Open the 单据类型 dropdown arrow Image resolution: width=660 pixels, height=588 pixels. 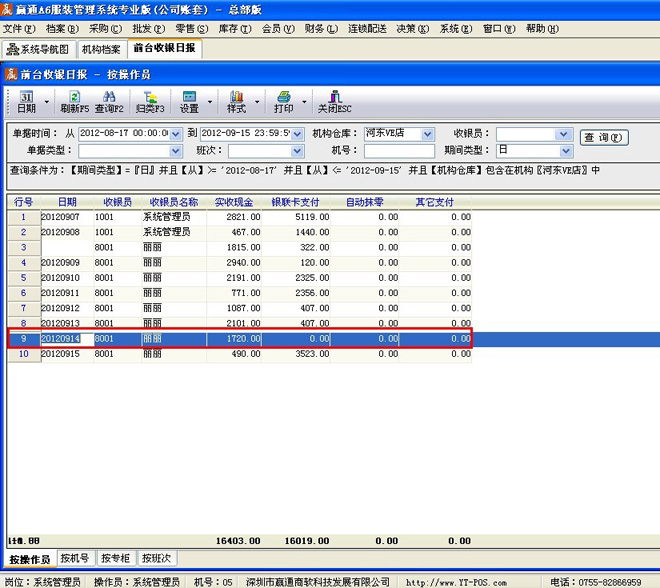click(x=176, y=151)
